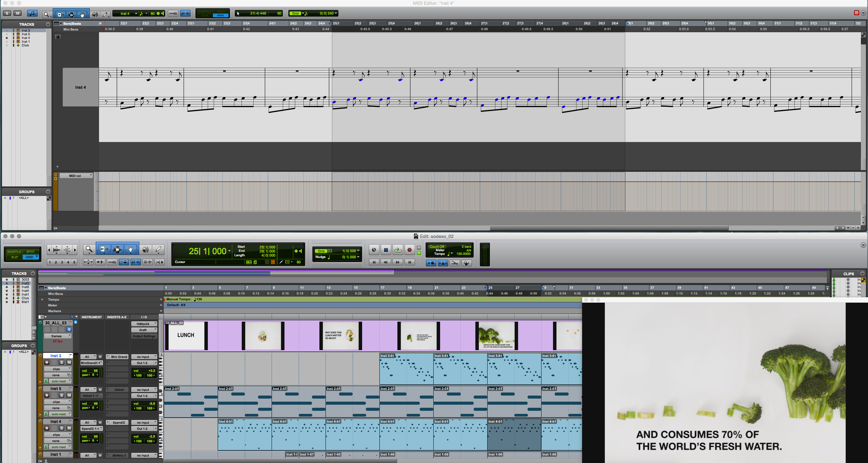The width and height of the screenshot is (868, 463).
Task: Toggle the Wait for Note button
Action: pos(431,263)
